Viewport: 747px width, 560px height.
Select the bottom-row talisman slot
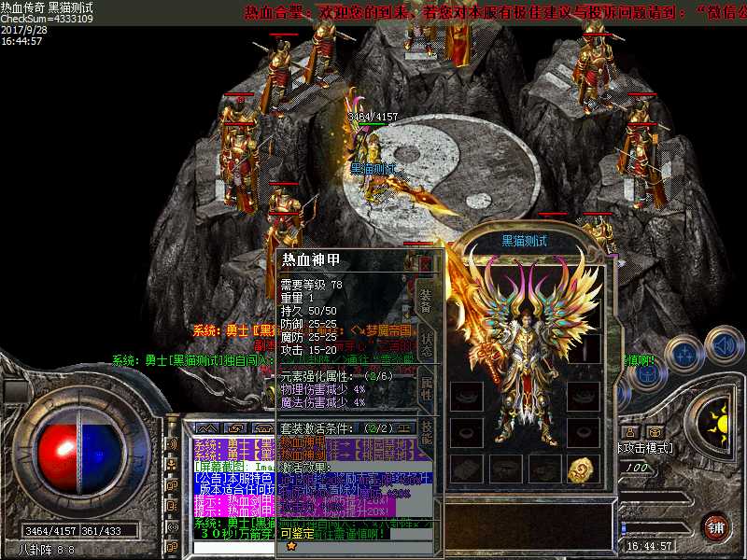466,469
